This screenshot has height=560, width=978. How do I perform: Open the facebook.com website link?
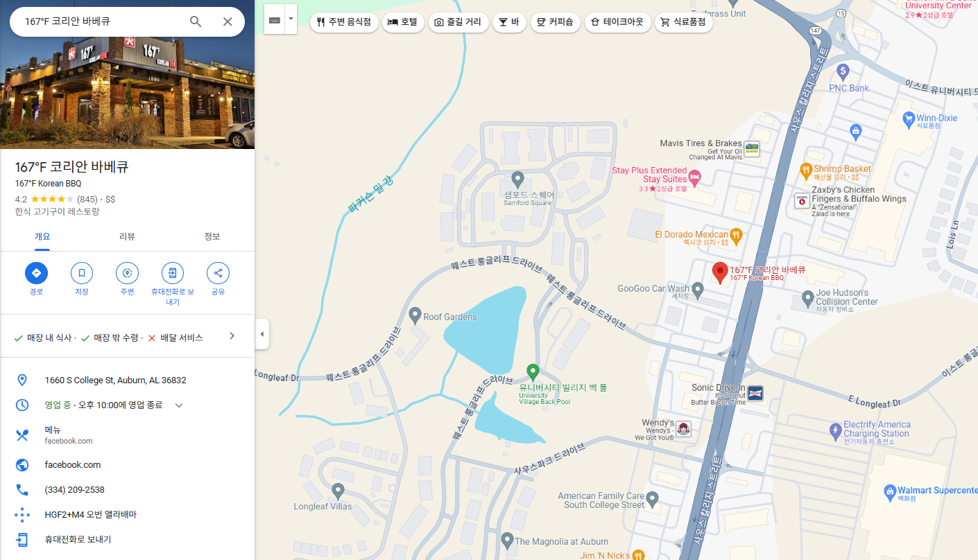73,465
